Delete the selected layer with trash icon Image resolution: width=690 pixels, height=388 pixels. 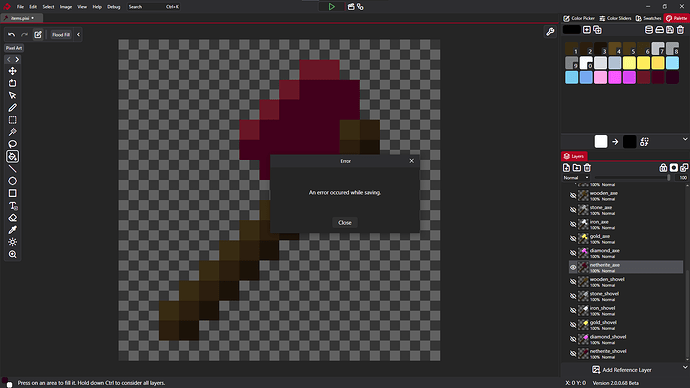587,168
